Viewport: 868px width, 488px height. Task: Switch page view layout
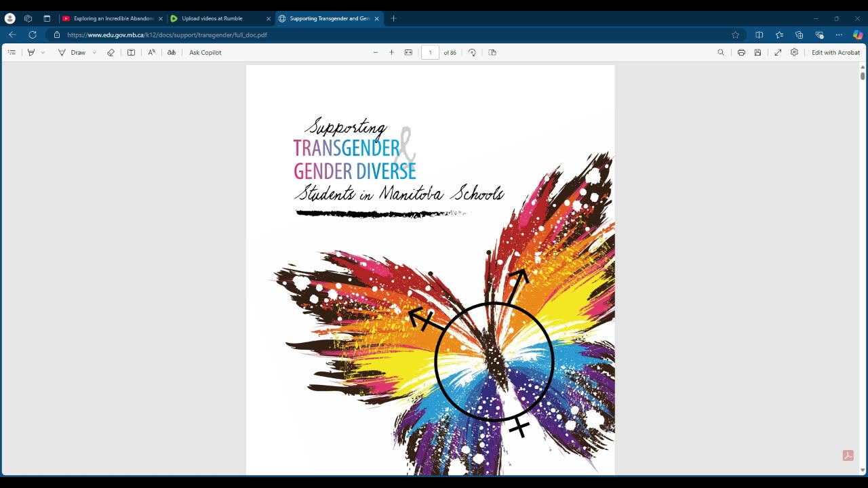(x=492, y=52)
